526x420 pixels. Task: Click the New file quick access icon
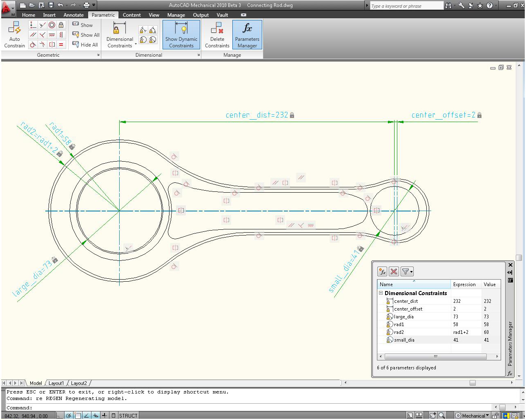click(23, 5)
